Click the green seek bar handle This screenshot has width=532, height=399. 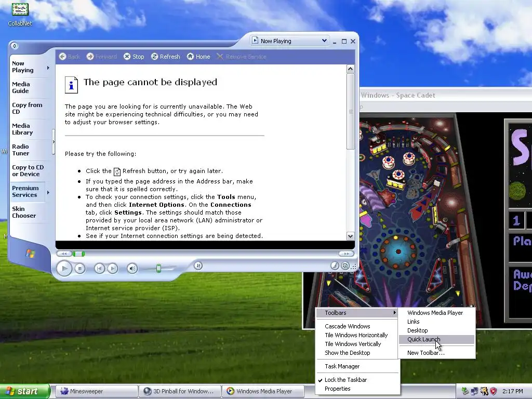79,254
